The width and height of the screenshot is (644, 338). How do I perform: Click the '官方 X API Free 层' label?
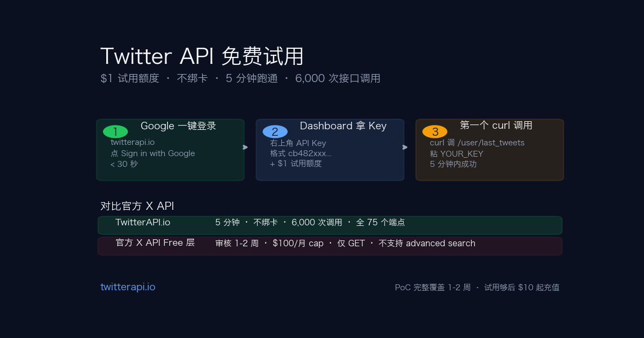point(155,243)
